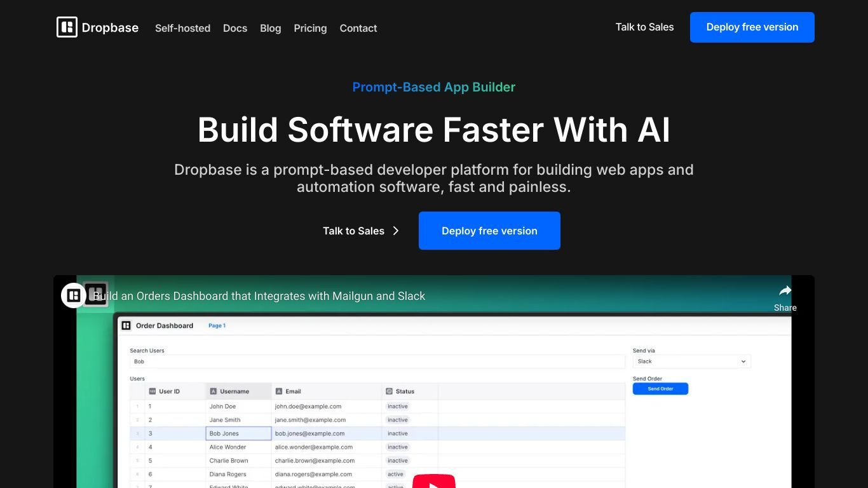Click the Share arrow icon on video
The height and width of the screenshot is (488, 868).
pyautogui.click(x=785, y=291)
